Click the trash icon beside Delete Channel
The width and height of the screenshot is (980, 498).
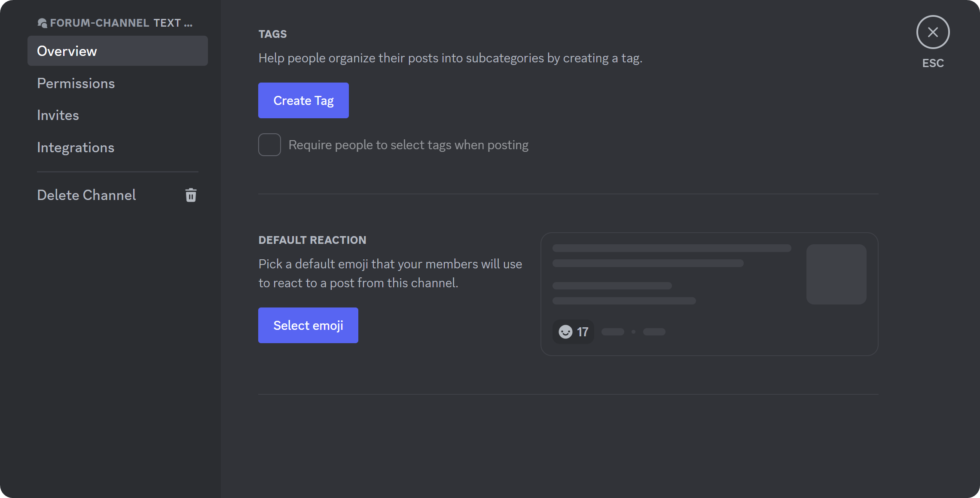click(191, 195)
